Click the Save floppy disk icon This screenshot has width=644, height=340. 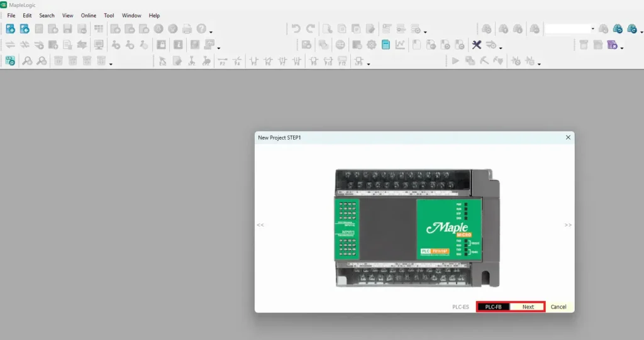pyautogui.click(x=67, y=29)
